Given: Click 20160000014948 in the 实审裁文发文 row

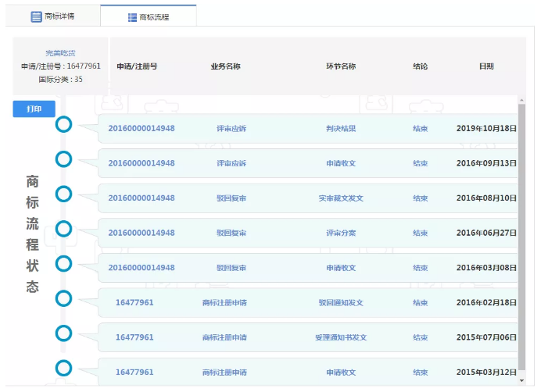Looking at the screenshot, I should click(141, 198).
